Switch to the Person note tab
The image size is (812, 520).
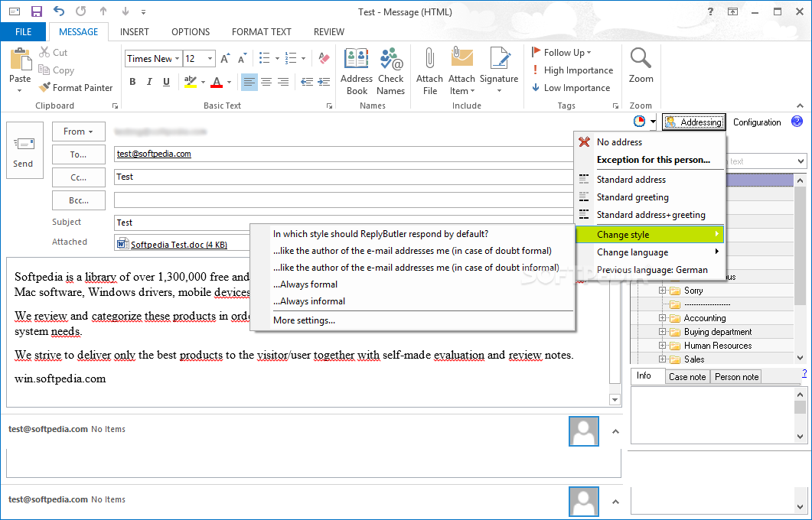click(736, 377)
